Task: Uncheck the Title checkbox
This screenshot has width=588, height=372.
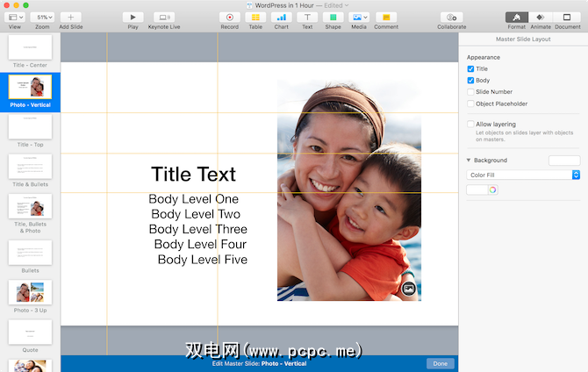Action: click(x=471, y=68)
